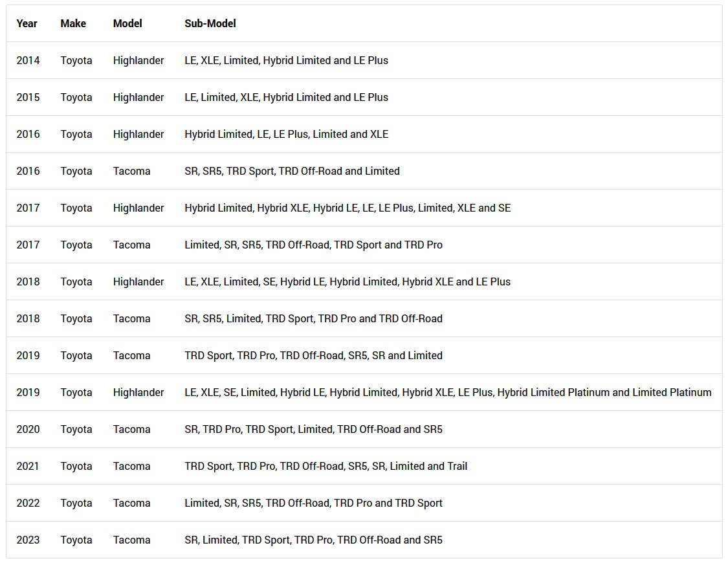Click the 2020 year cell
The width and height of the screenshot is (728, 563).
click(28, 429)
